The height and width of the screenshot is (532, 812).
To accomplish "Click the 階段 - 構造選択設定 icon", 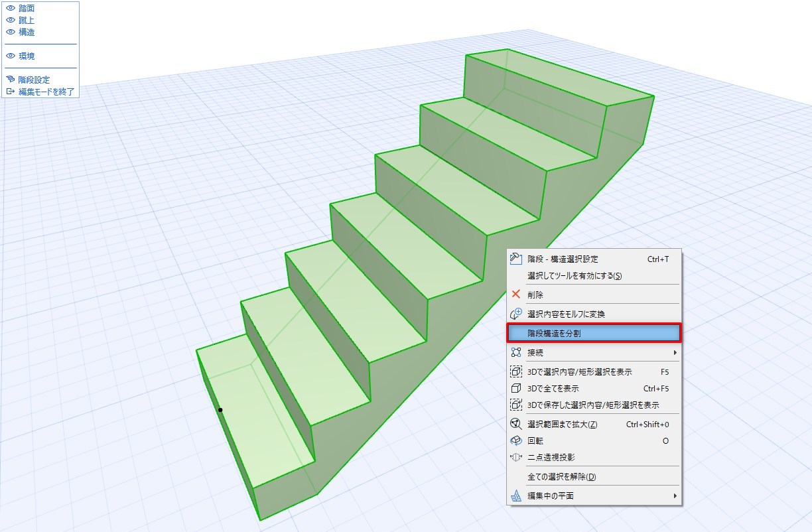I will coord(516,259).
